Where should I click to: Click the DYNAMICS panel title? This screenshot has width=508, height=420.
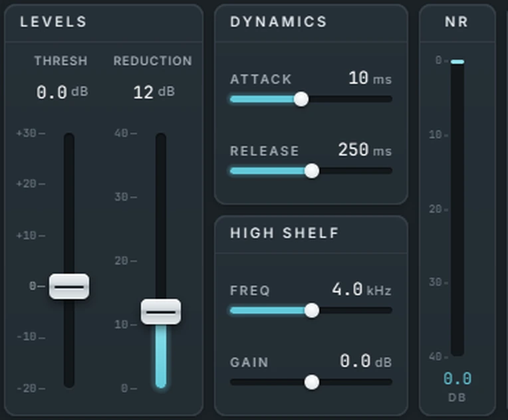[x=279, y=22]
